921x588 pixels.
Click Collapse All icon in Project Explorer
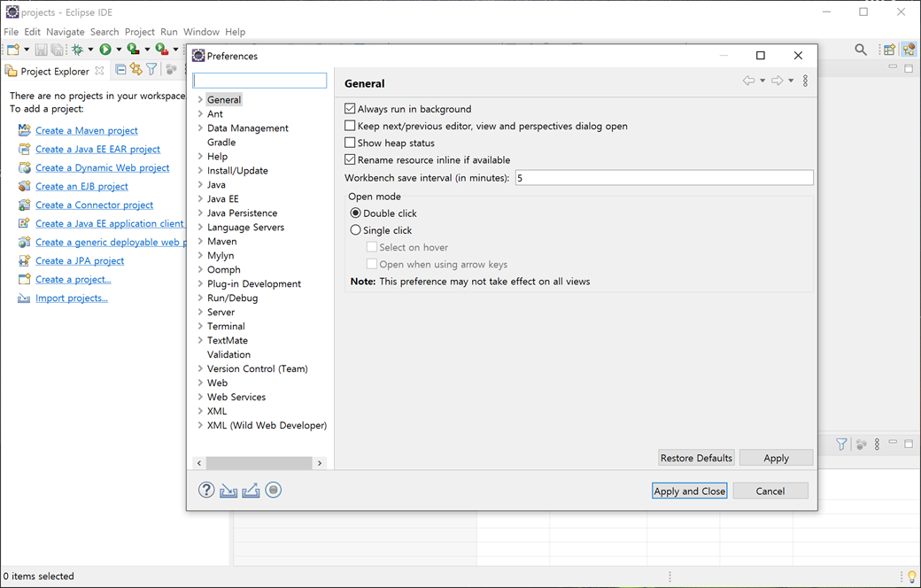(121, 70)
